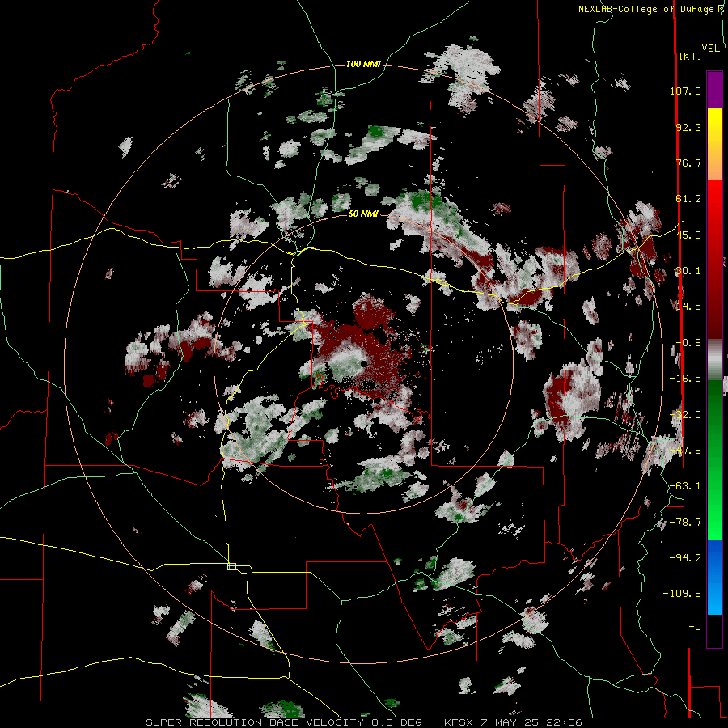Screen dimensions: 728x728
Task: Click the 92.3 velocity scale value
Action: click(688, 127)
